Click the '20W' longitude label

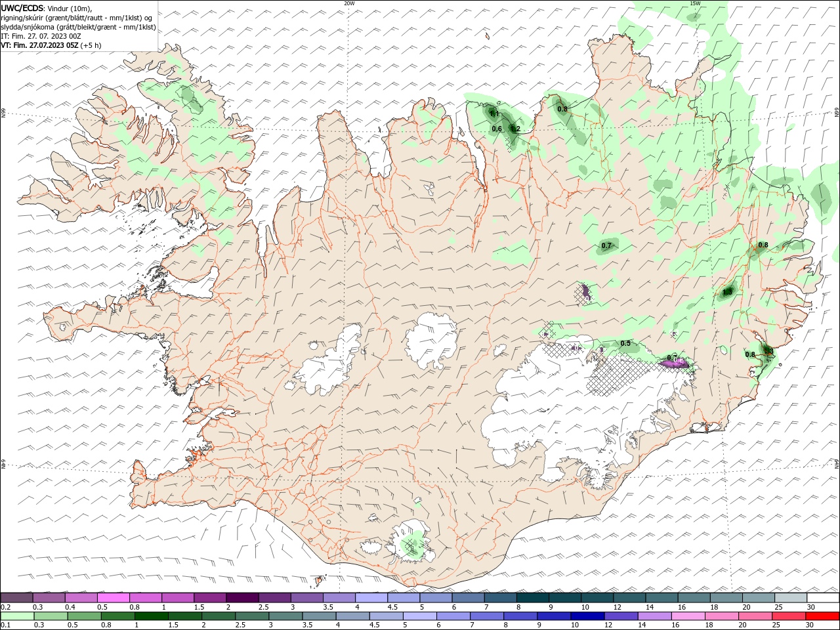click(x=349, y=3)
